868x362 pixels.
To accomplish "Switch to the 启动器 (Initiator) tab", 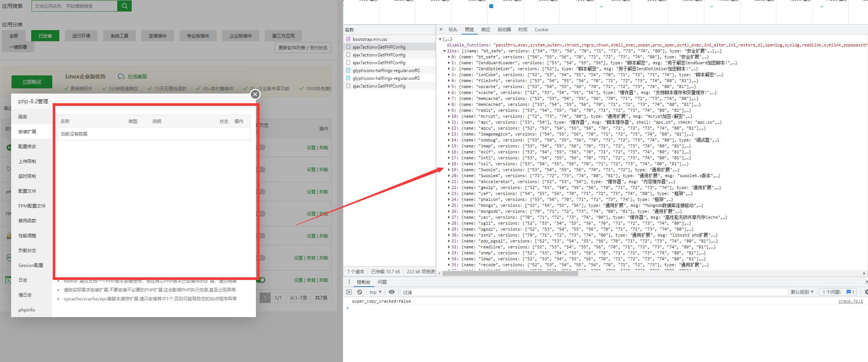I will (504, 30).
